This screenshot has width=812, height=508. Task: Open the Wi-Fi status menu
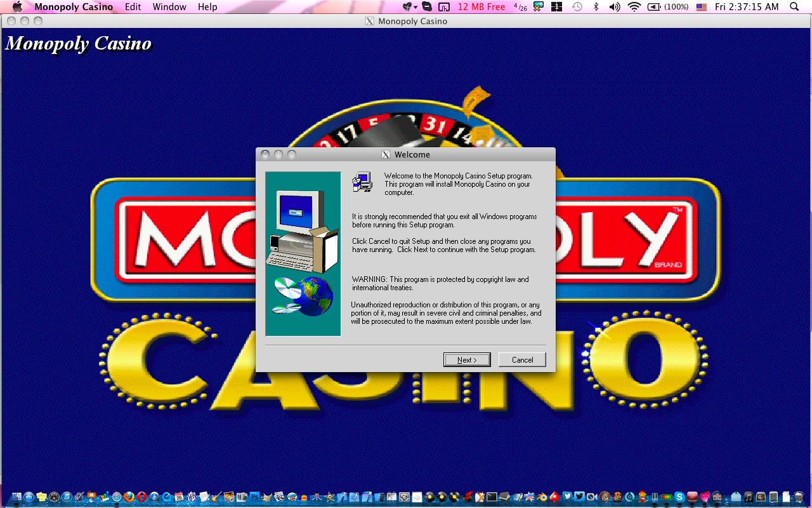tap(634, 7)
